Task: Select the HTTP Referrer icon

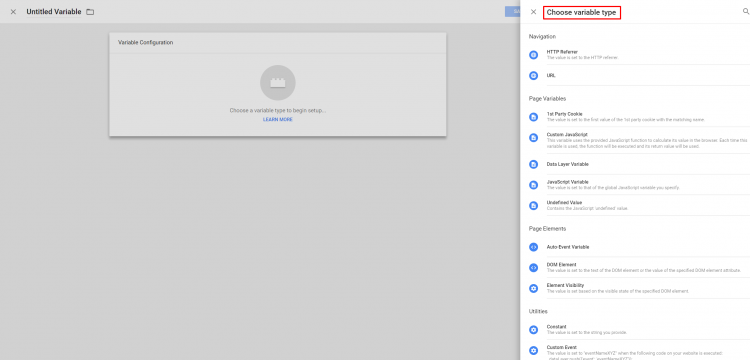Action: (533, 55)
